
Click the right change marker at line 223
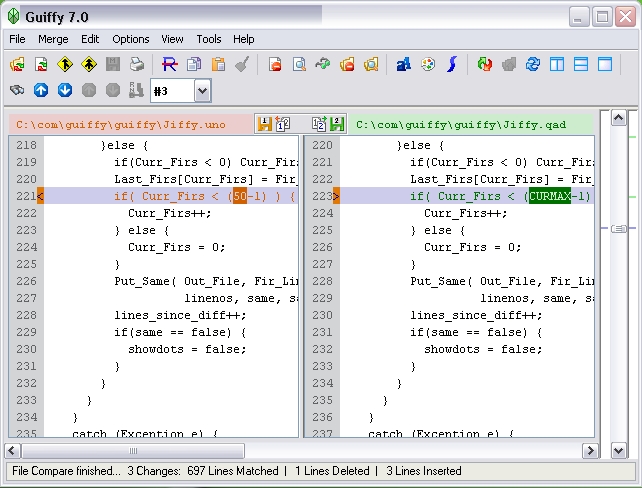click(336, 196)
